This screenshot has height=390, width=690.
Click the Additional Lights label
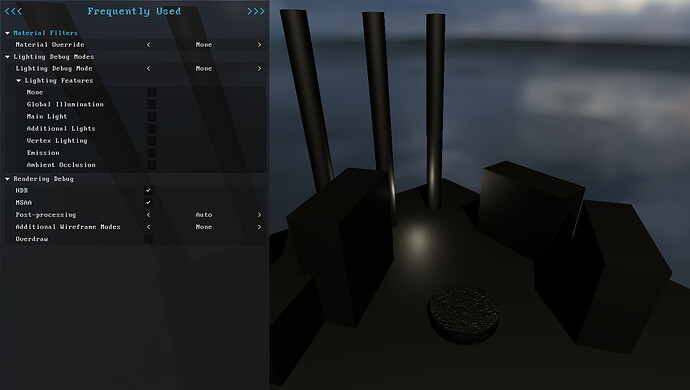click(x=61, y=129)
